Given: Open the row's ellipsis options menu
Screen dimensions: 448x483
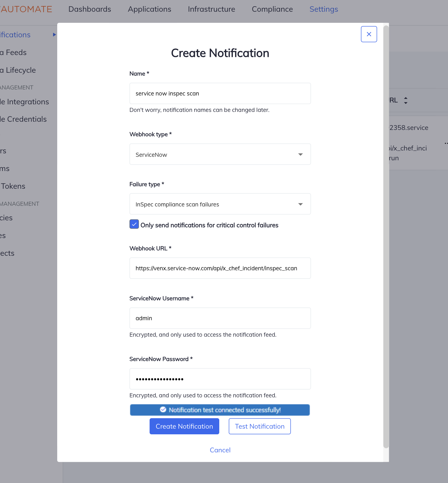Looking at the screenshot, I should click(446, 143).
